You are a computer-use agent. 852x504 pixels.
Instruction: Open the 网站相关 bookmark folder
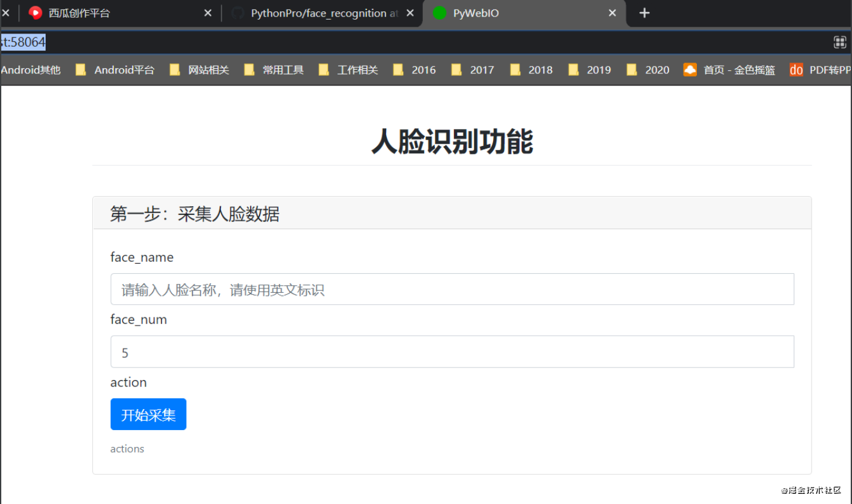[199, 70]
